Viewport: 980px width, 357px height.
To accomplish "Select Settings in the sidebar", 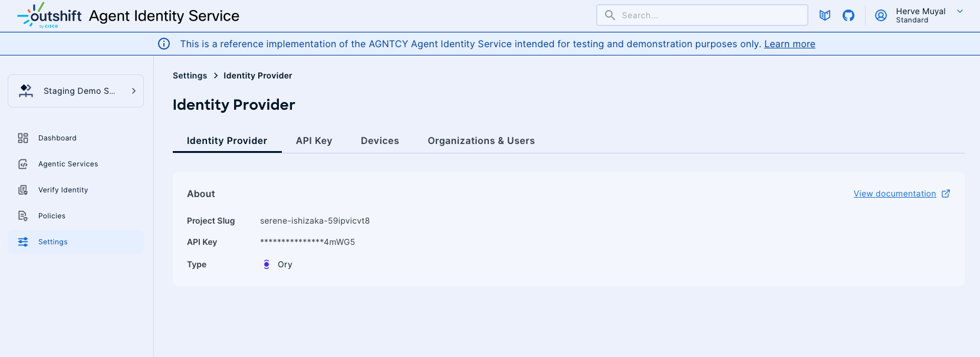I will point(75,242).
